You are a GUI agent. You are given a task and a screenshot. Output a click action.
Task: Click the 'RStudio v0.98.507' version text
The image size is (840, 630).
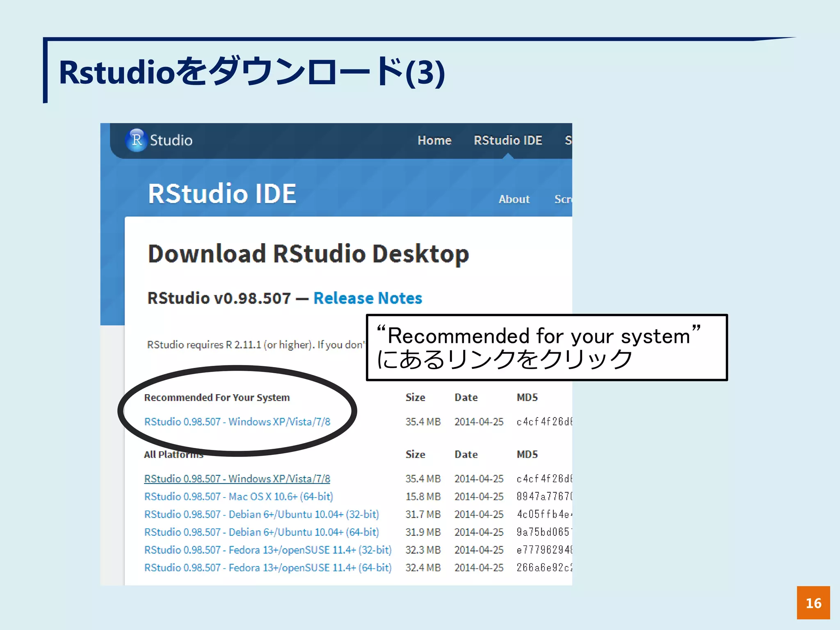219,298
